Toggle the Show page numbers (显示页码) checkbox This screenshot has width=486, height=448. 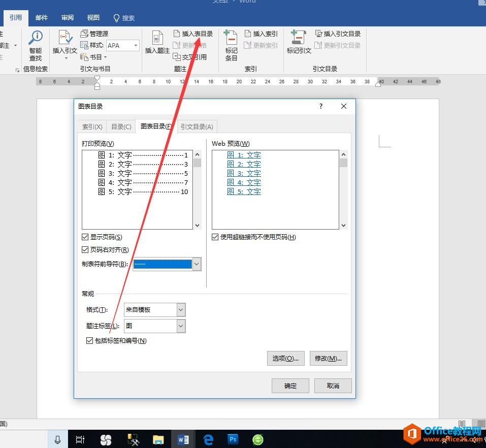[85, 237]
